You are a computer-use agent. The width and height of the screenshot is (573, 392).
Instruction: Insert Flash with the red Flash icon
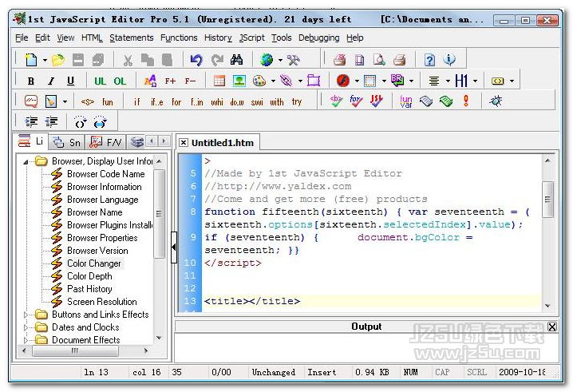pyautogui.click(x=343, y=81)
